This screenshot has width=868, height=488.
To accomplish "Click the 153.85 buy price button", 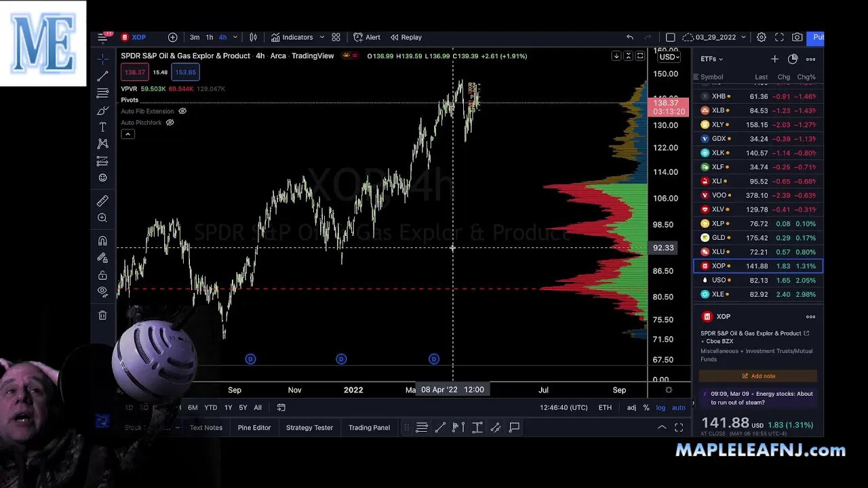I will [x=185, y=72].
